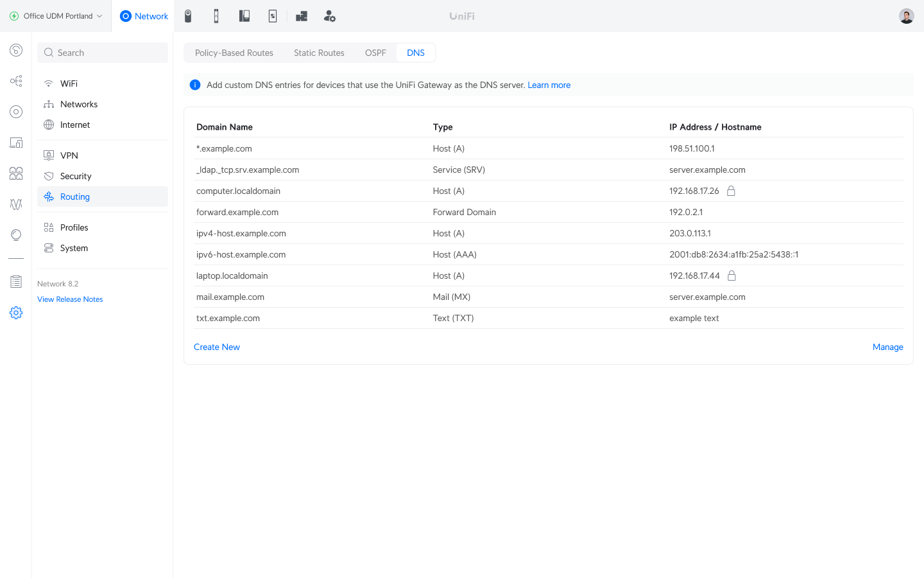The width and height of the screenshot is (924, 578).
Task: Open the Protect camera app icon
Action: (188, 16)
